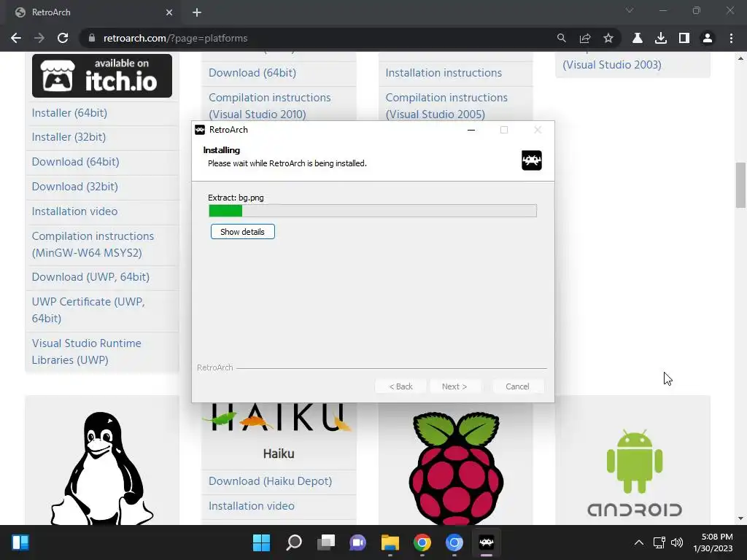
Task: Cancel the RetroArch installation
Action: pos(517,386)
